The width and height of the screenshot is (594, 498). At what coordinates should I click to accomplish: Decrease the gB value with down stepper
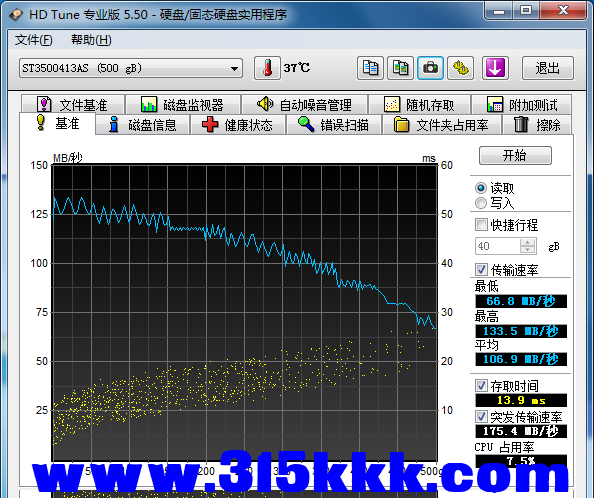(528, 250)
